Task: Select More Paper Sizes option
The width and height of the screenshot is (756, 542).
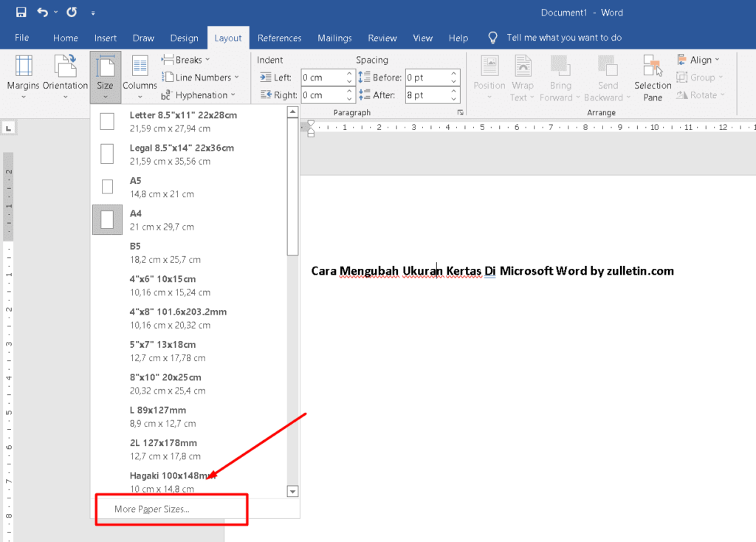Action: [152, 509]
